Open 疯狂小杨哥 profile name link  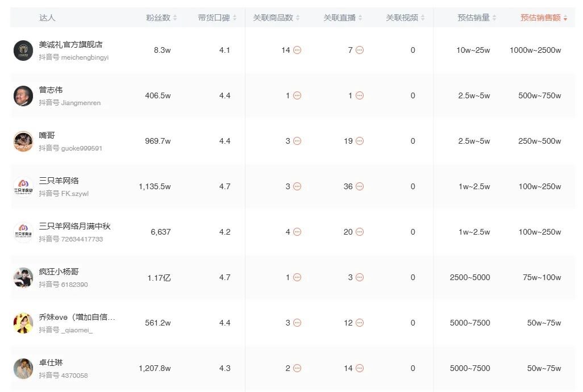[x=59, y=272]
